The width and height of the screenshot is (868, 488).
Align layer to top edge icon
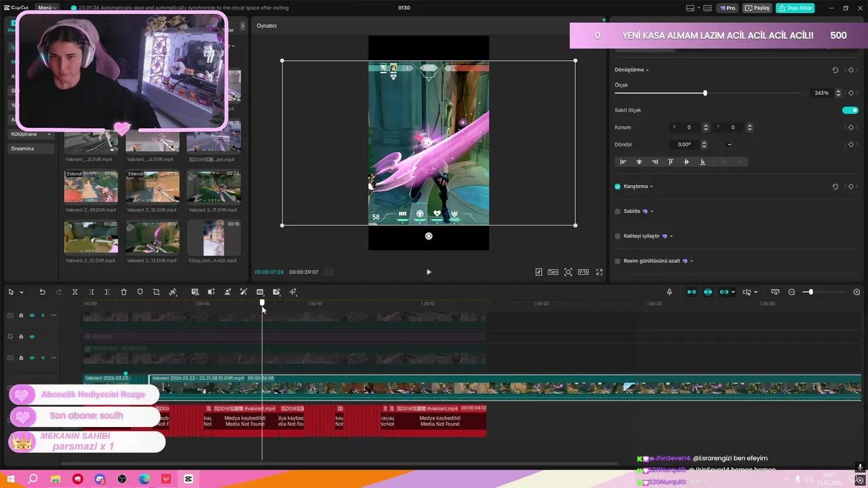[x=671, y=162]
